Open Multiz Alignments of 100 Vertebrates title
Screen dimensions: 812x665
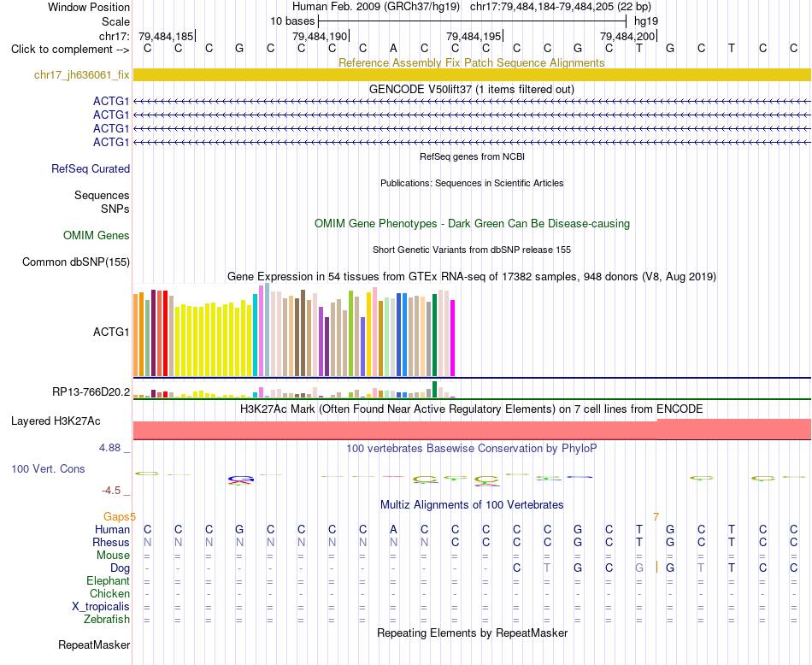pyautogui.click(x=472, y=504)
